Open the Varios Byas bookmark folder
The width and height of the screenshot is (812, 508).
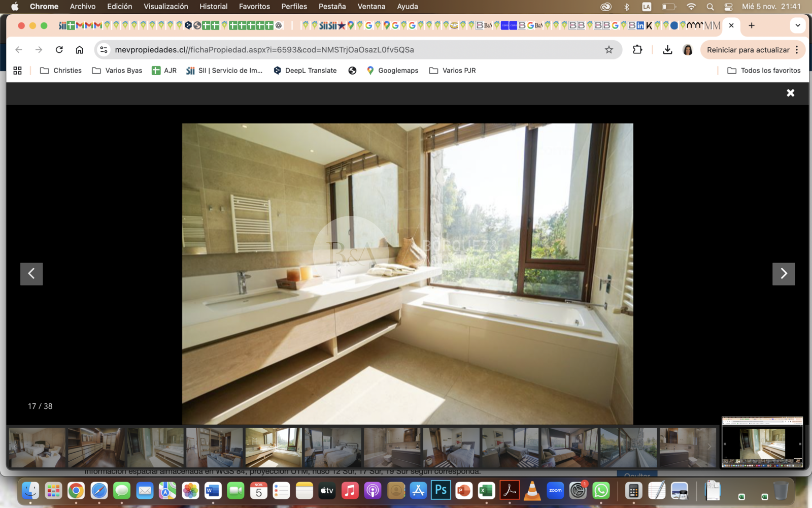tap(117, 71)
